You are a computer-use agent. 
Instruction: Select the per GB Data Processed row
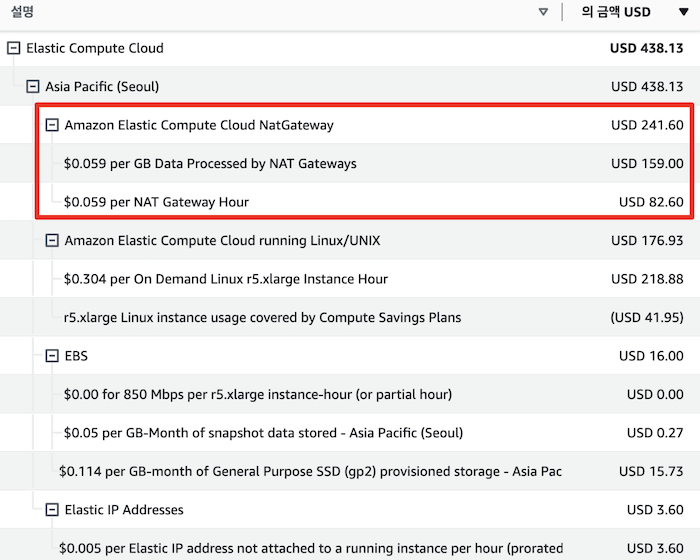click(210, 163)
